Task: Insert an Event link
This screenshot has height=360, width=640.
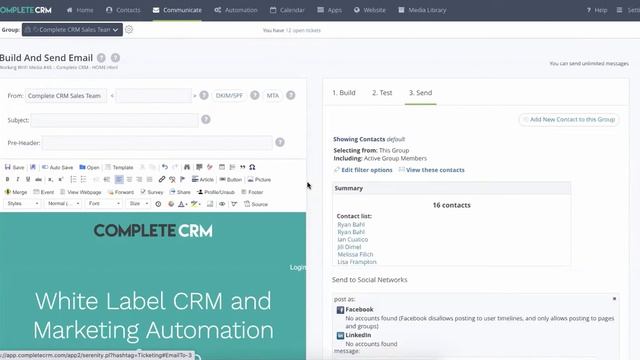Action: click(x=43, y=192)
